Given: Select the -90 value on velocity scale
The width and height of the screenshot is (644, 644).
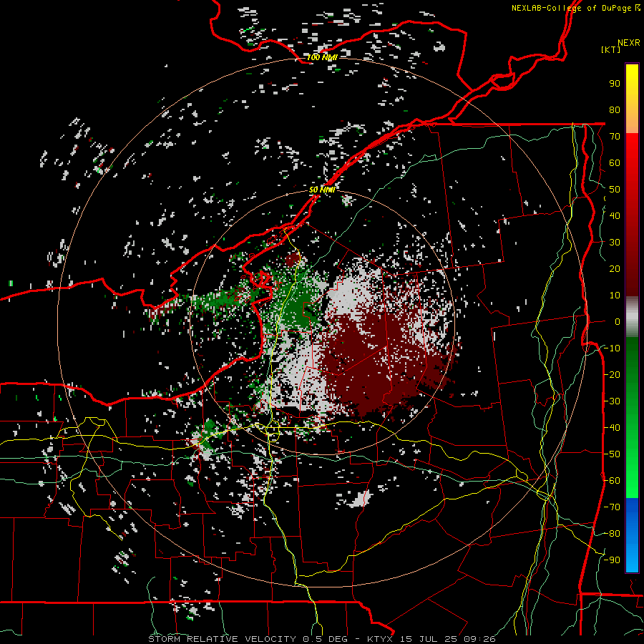Looking at the screenshot, I should (612, 560).
